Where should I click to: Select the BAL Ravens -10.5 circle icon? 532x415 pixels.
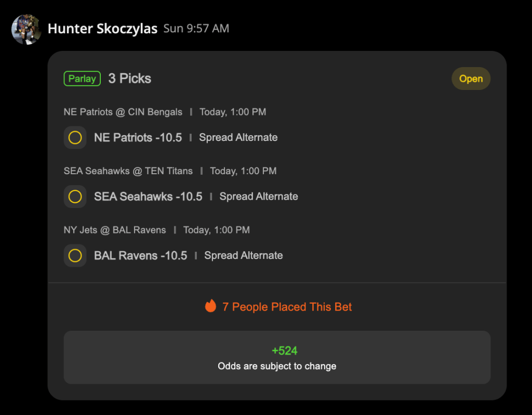coord(75,256)
